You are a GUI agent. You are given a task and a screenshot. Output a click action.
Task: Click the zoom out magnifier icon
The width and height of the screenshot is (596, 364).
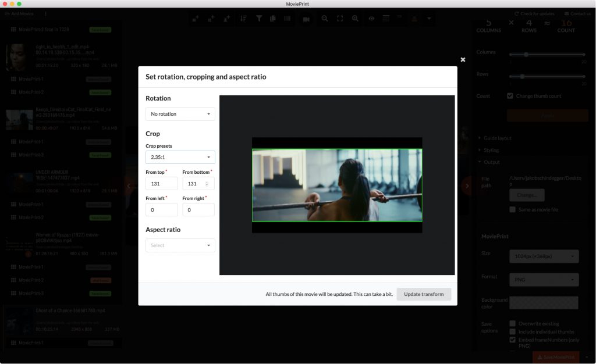(325, 18)
